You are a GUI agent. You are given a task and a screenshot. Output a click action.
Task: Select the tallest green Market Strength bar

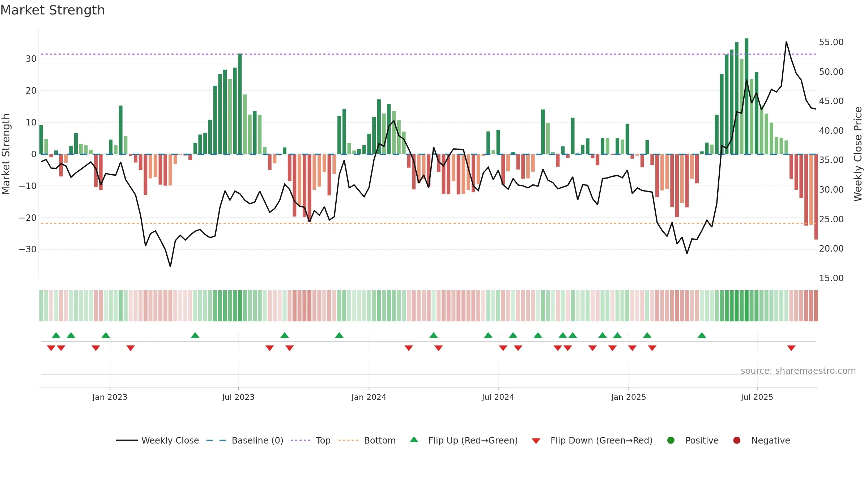pos(746,96)
